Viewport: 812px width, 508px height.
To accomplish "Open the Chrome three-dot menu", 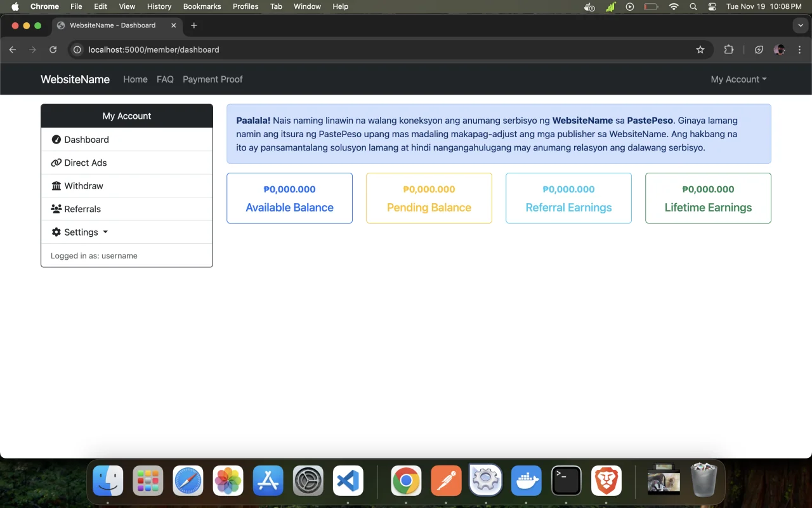I will coord(799,50).
